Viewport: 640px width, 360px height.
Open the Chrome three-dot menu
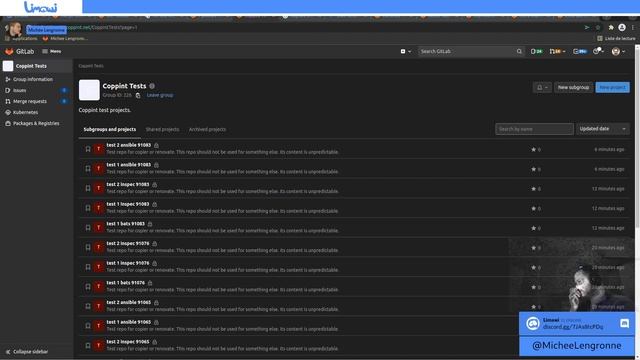click(633, 27)
